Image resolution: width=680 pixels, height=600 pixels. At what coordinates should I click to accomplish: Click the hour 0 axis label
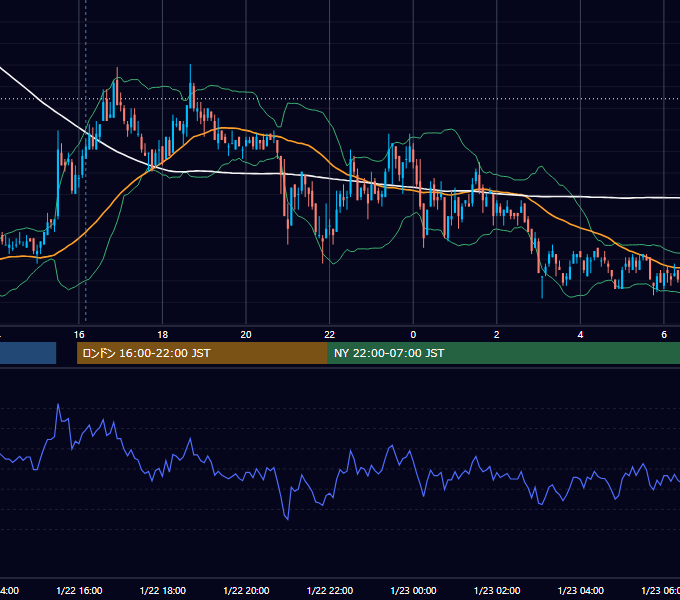[x=413, y=335]
